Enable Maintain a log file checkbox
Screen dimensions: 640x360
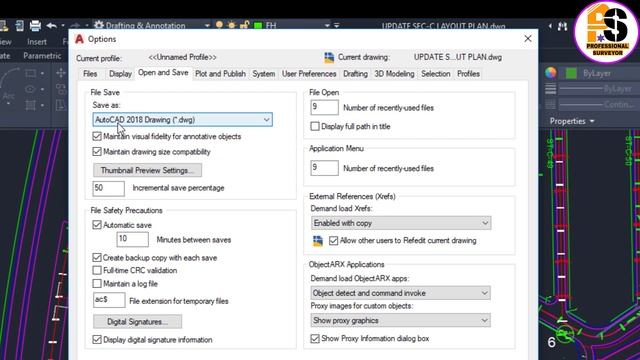pyautogui.click(x=97, y=283)
